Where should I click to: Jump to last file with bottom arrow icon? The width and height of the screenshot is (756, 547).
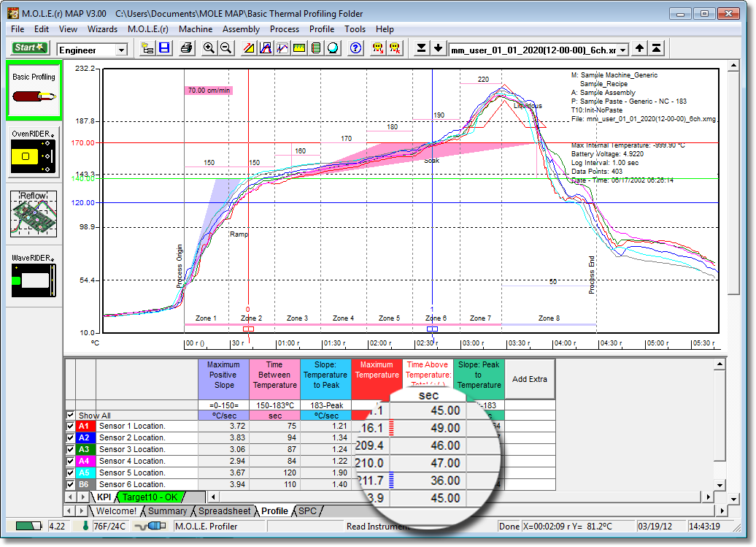click(x=421, y=48)
